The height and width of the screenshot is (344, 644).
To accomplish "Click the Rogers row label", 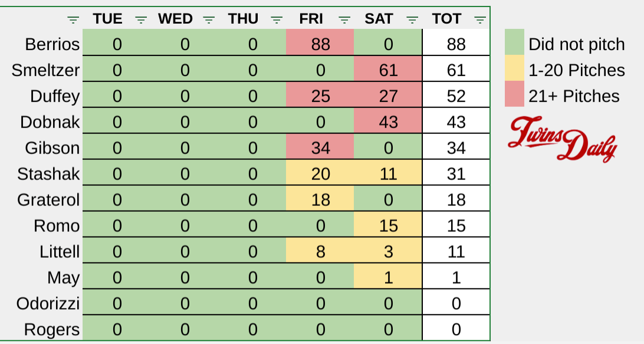I will pos(52,329).
